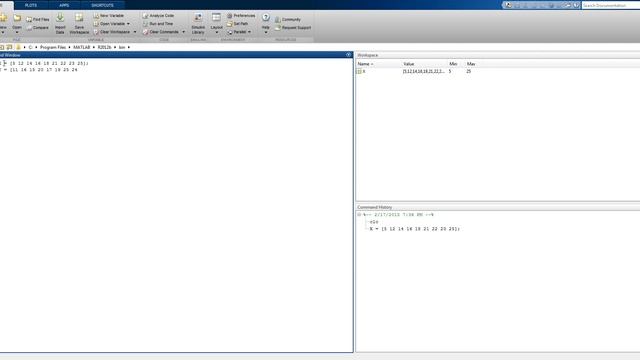Expand the Open Variable dropdown arrow
This screenshot has height=360, width=640.
(128, 24)
